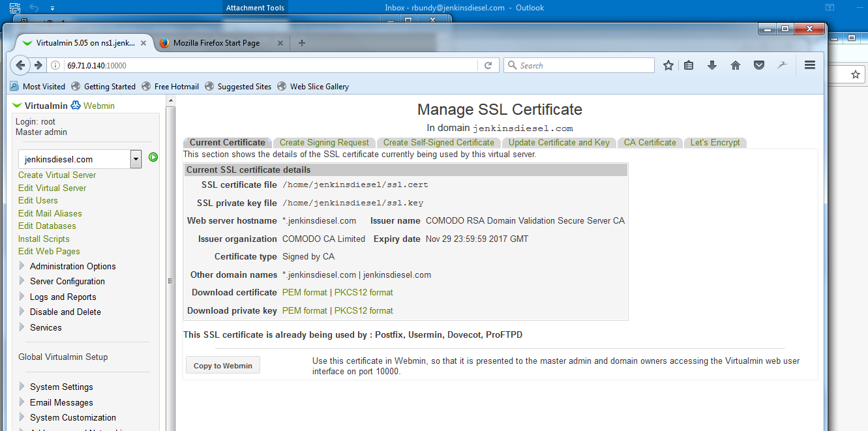
Task: Select the Virtualmin 5.05 browser tab
Action: (x=85, y=43)
